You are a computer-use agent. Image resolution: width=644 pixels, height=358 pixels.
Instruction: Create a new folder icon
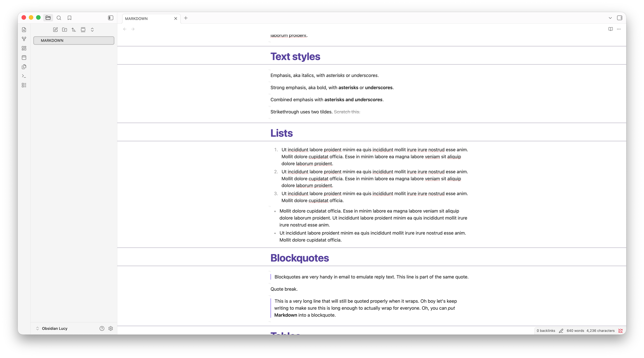64,30
